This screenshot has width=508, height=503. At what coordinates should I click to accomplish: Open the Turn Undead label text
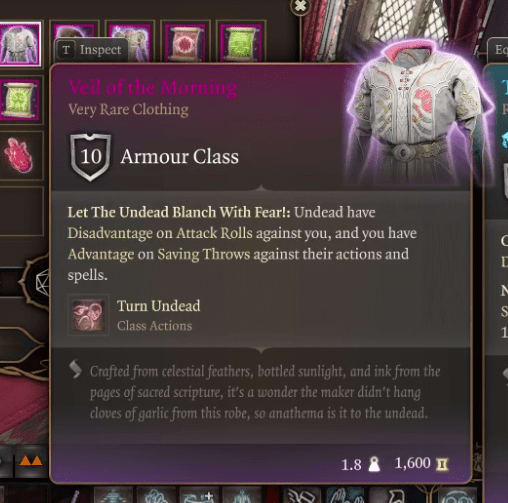(x=159, y=306)
